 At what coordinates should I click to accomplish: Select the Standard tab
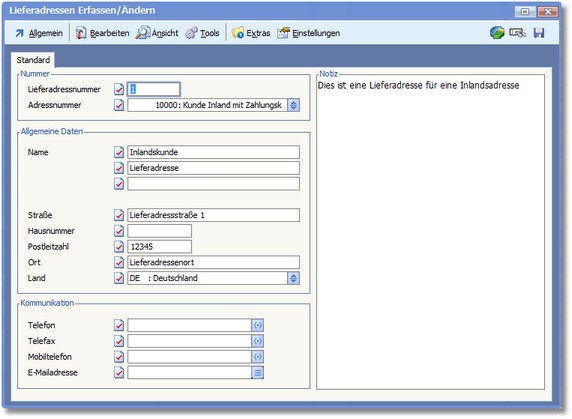pyautogui.click(x=33, y=60)
